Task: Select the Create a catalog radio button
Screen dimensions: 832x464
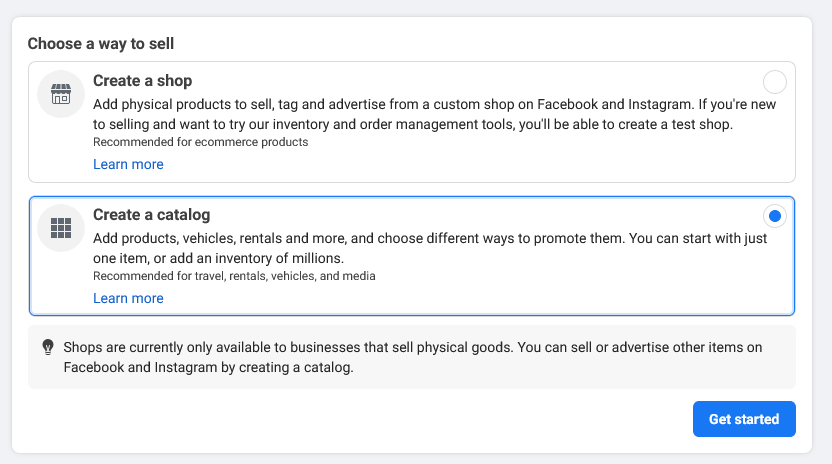Action: (774, 216)
